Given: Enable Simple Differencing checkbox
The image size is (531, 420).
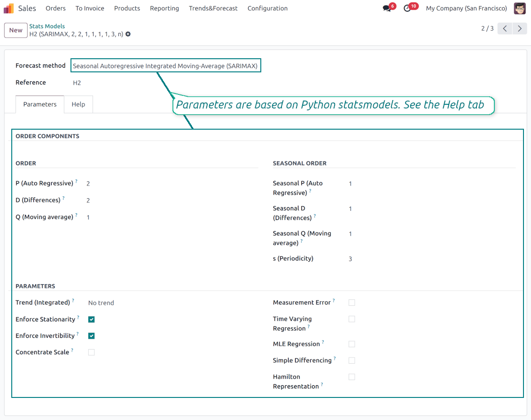Looking at the screenshot, I should [352, 360].
